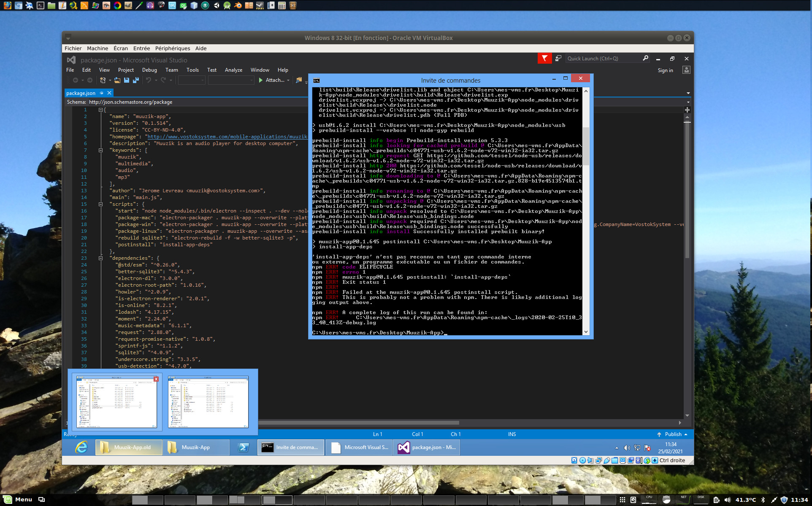Collapse the root JSON object at line 1
Screen dimensions: 812x506
click(x=101, y=110)
